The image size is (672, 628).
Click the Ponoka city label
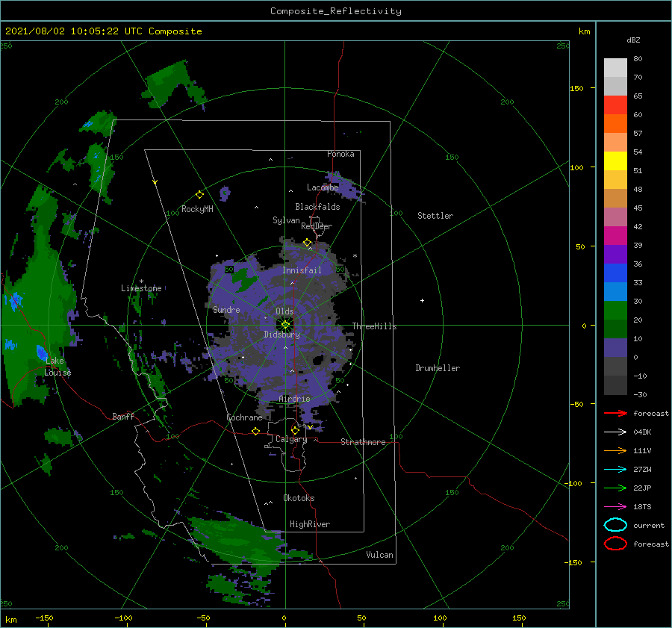340,154
